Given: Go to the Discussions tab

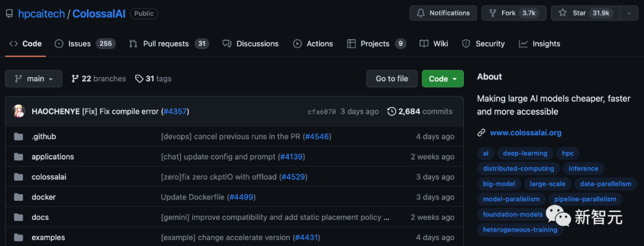Looking at the screenshot, I should (x=250, y=43).
